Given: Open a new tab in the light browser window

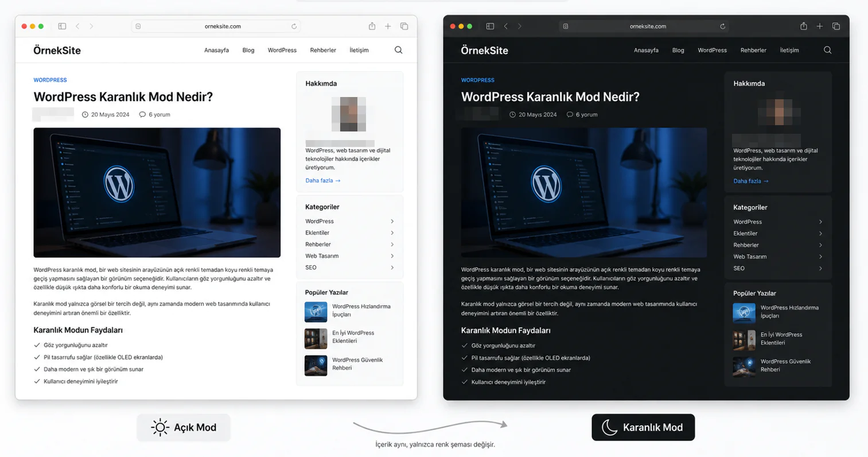Looking at the screenshot, I should (x=388, y=26).
